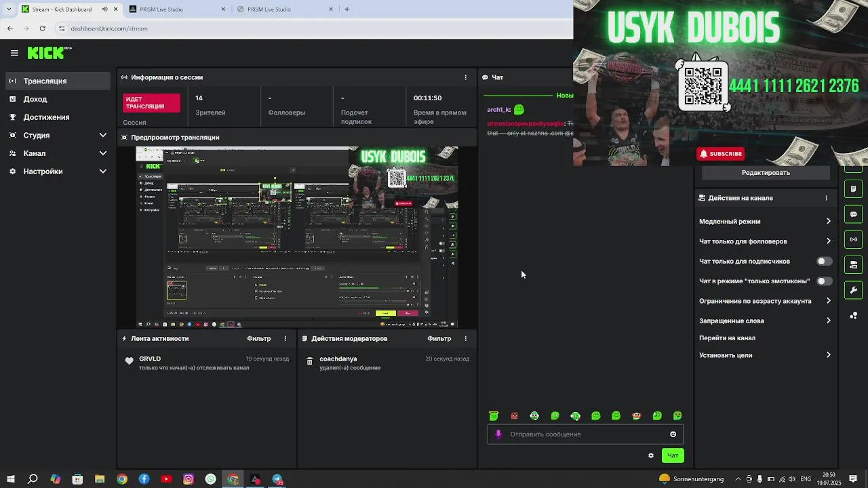The width and height of the screenshot is (868, 488).
Task: Open a new browser tab
Action: tap(347, 9)
